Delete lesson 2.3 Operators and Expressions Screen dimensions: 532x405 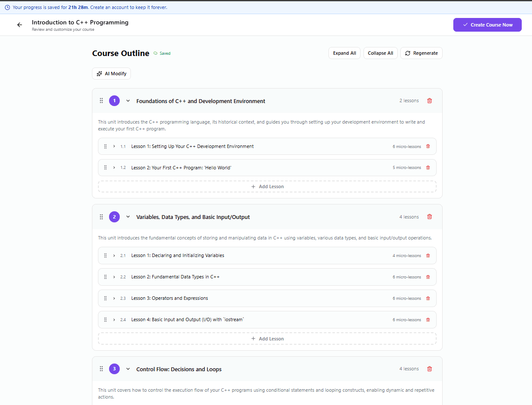(x=428, y=299)
